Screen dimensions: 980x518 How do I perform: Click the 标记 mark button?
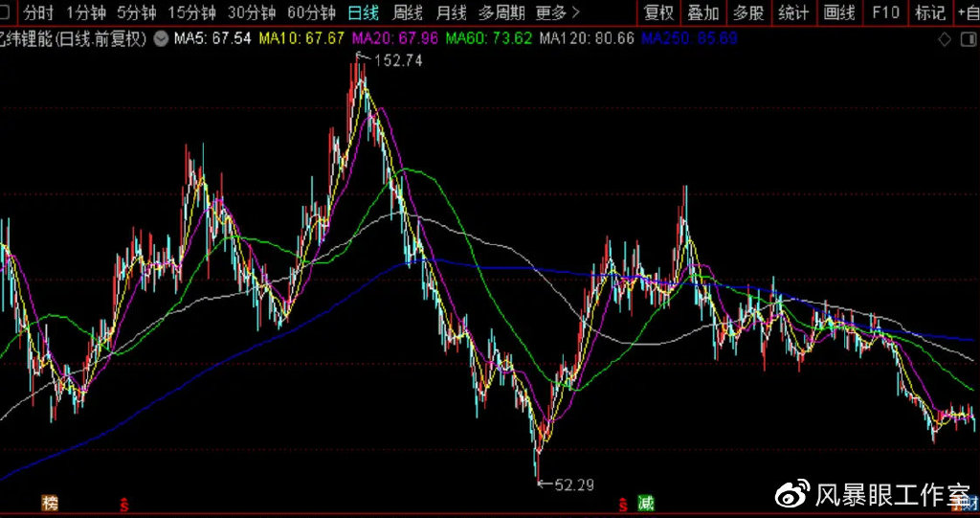coord(930,11)
